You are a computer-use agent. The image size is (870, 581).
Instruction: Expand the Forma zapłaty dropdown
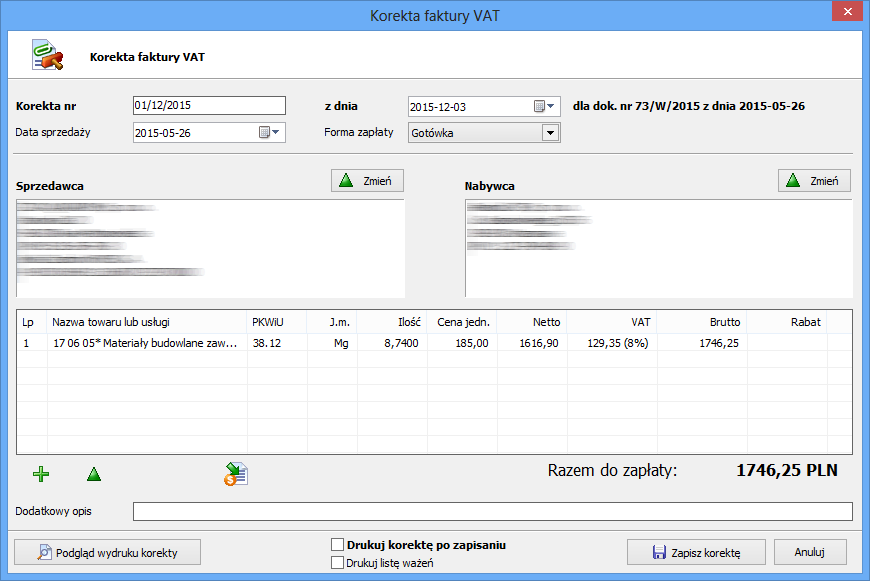549,132
